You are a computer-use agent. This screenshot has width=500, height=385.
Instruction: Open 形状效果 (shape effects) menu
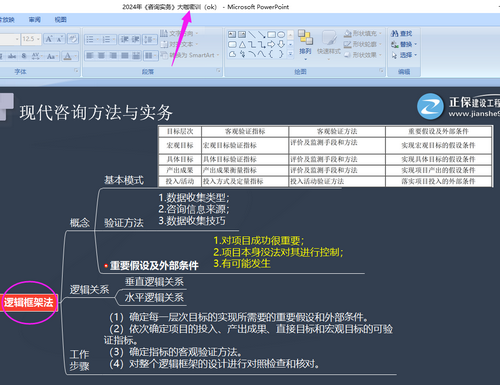coord(363,55)
